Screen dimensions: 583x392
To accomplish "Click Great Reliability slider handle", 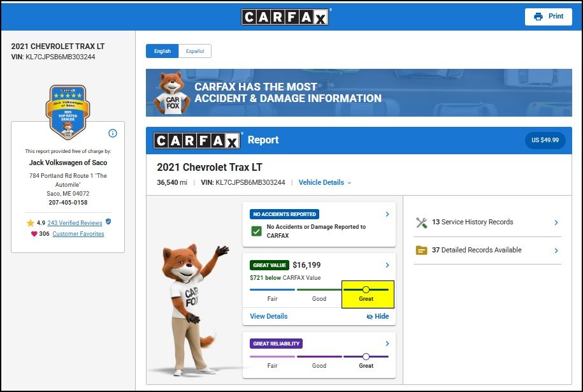I will [366, 357].
